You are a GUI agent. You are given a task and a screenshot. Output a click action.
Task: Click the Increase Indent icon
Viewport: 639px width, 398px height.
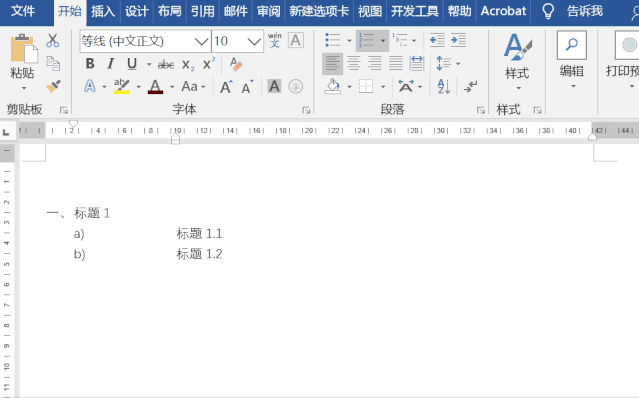coord(458,40)
